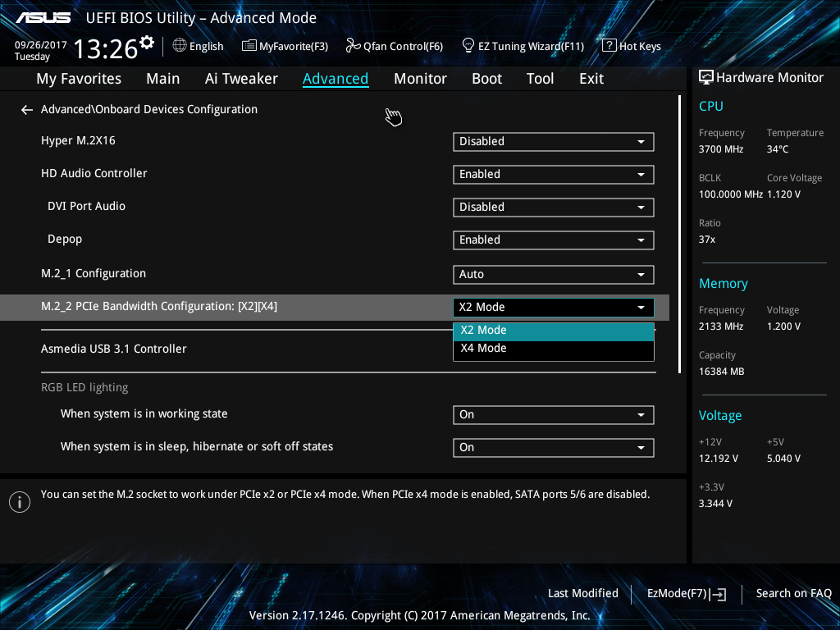Viewport: 840px width, 630px height.
Task: Click the 13:26 clock display
Action: click(x=105, y=49)
